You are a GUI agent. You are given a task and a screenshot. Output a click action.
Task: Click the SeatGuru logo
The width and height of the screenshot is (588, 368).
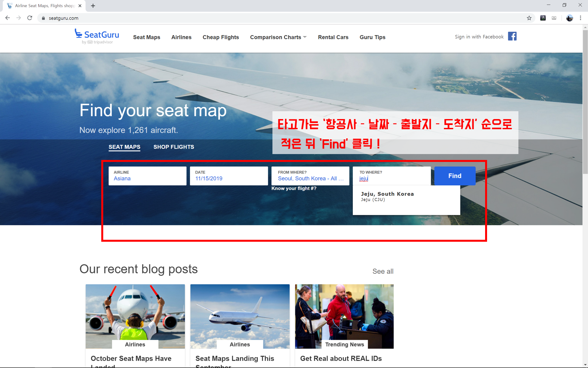tap(97, 36)
